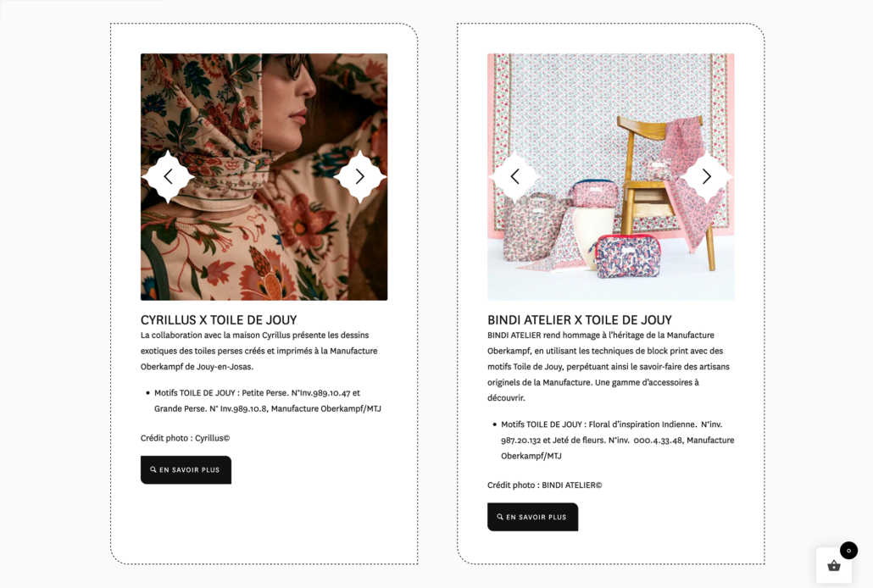Click the Floral d'inspiration Indienne motif text
Image resolution: width=873 pixels, height=588 pixels.
(617, 440)
